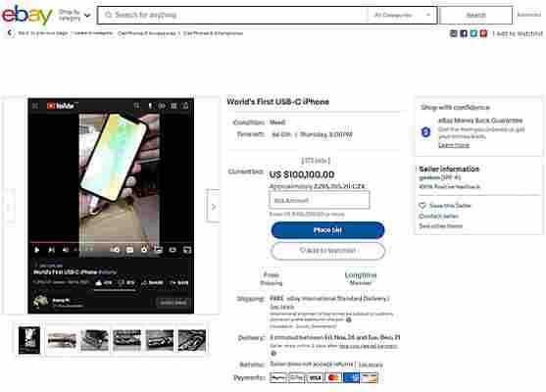Share listing on Pinterest icon
Viewport: 546px width, 392px height.
[483, 33]
